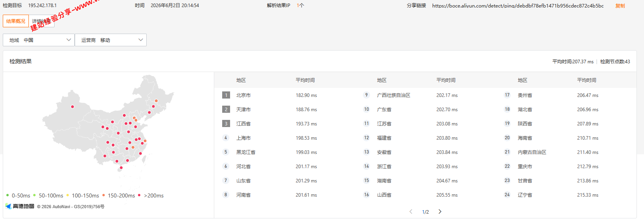The width and height of the screenshot is (644, 222).
Task: Select the 甘肃省 row
Action: pos(566,180)
